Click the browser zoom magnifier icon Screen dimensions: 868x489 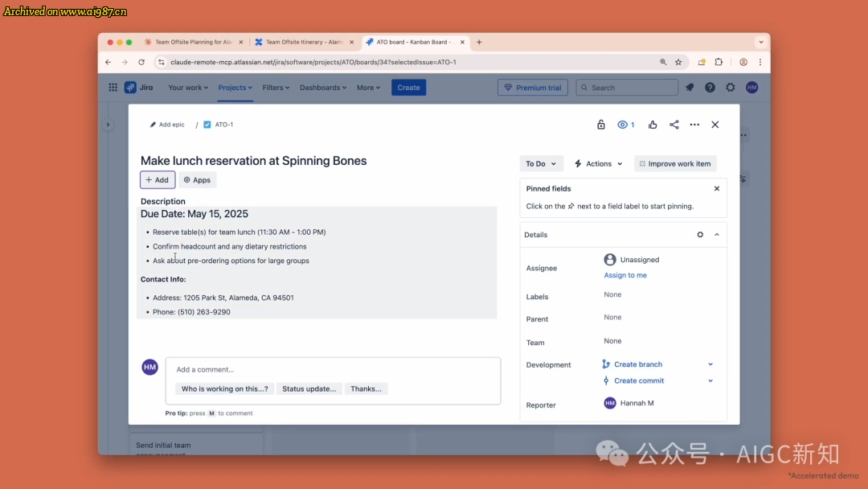pos(663,62)
